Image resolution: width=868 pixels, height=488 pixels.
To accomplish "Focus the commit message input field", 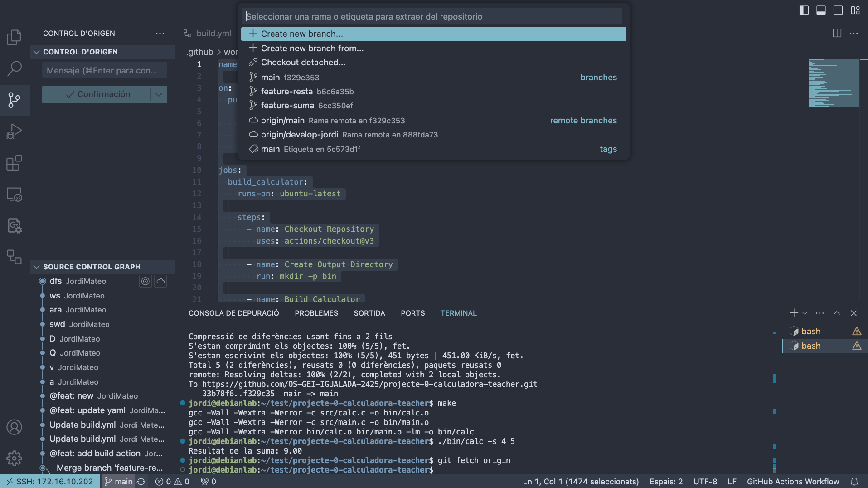I will [105, 70].
